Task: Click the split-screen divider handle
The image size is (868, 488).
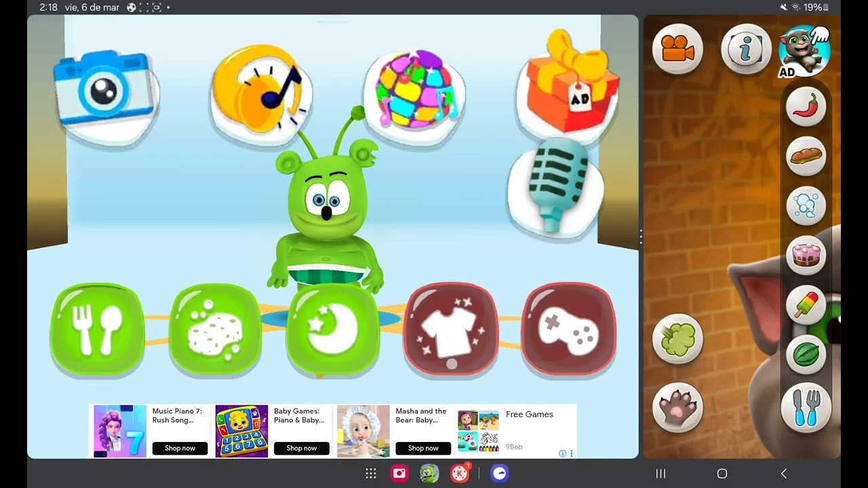Action: point(641,237)
